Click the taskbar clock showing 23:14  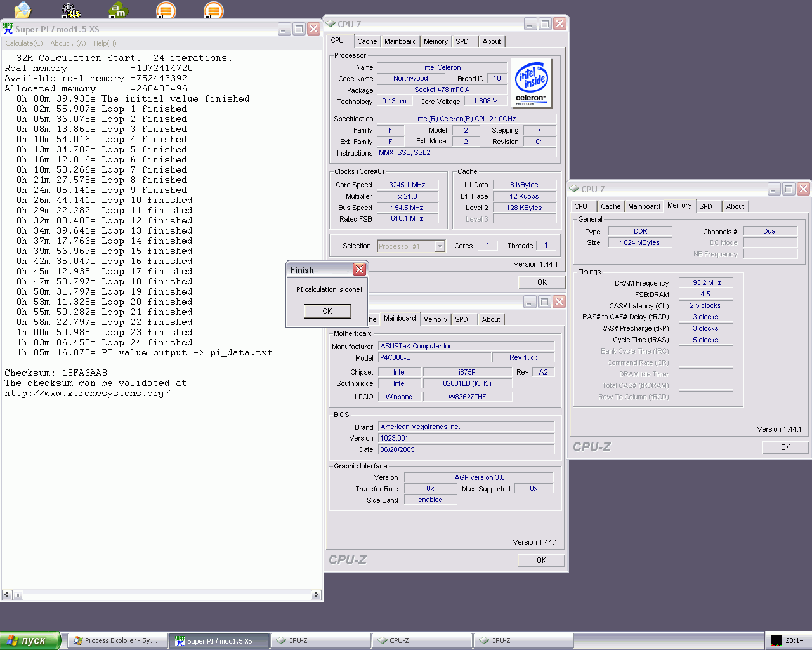794,640
